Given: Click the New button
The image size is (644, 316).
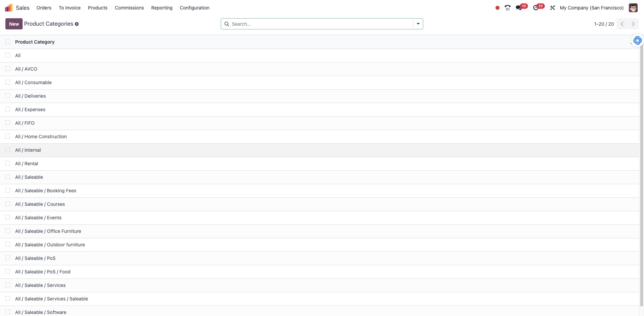Looking at the screenshot, I should (x=14, y=24).
